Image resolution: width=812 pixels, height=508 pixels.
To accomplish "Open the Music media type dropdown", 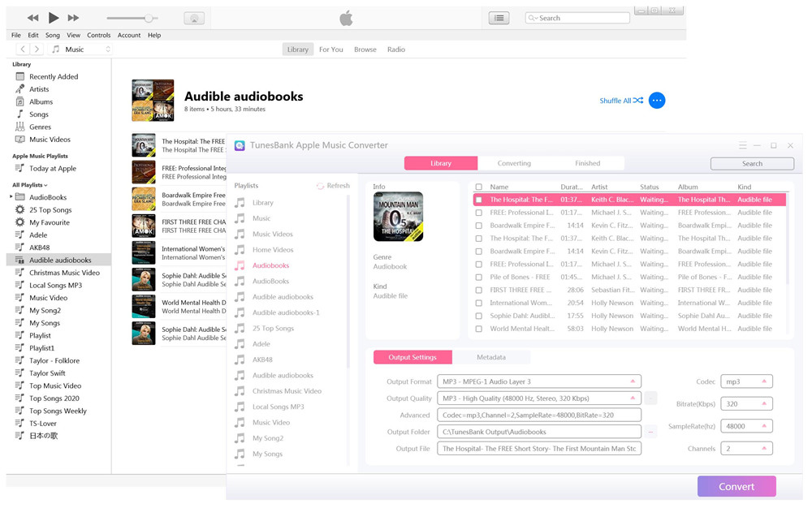I will click(x=80, y=50).
